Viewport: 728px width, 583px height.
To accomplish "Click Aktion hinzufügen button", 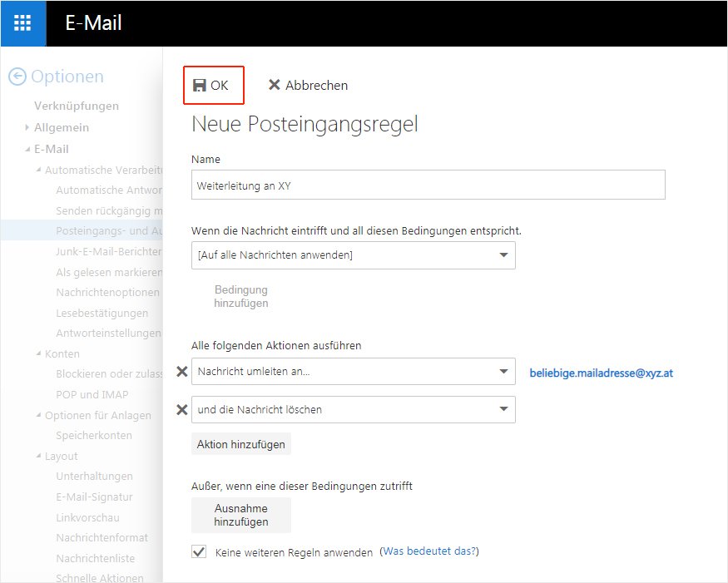I will (x=241, y=444).
